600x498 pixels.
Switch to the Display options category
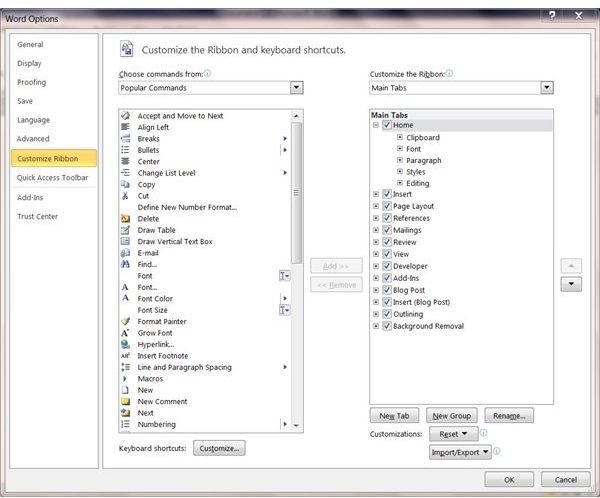point(29,63)
